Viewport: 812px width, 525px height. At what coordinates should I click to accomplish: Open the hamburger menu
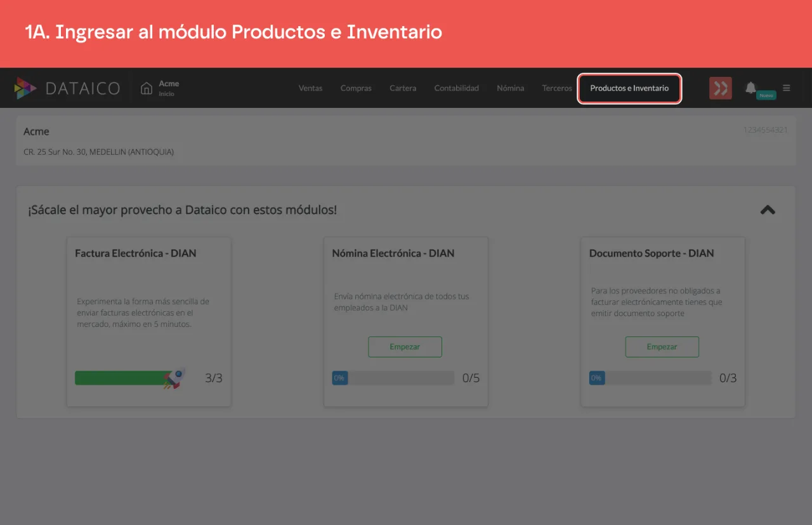[x=787, y=88]
